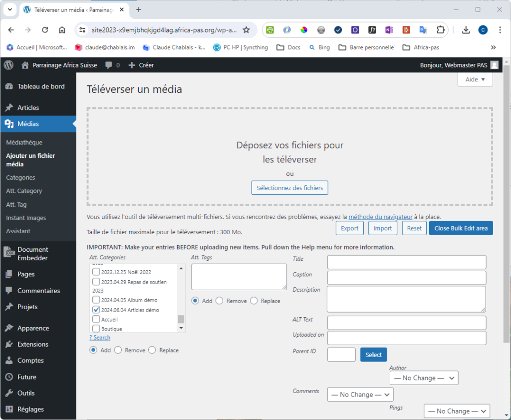Image resolution: width=511 pixels, height=420 pixels.
Task: Open Médiathèque in the Médias submenu
Action: (x=24, y=142)
